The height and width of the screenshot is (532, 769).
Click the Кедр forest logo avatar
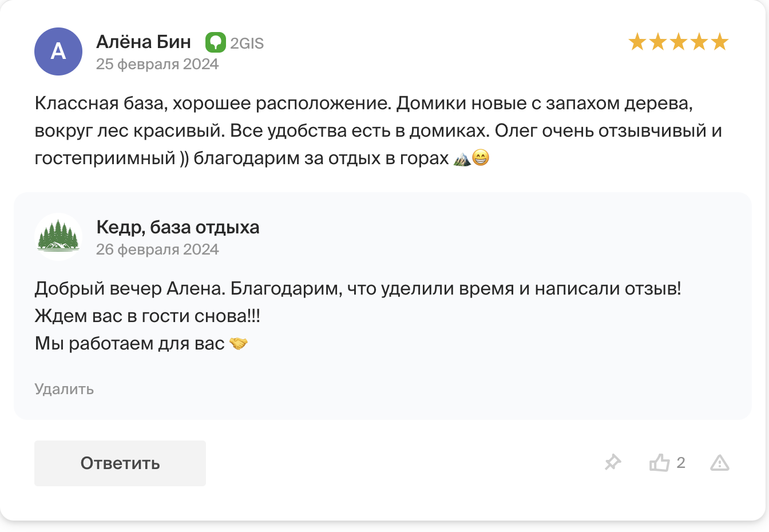[58, 237]
